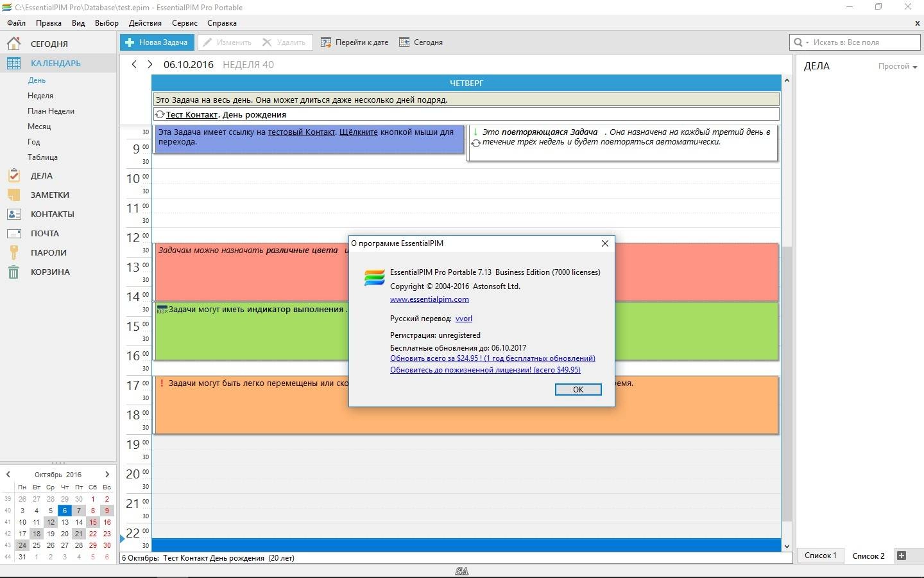Open the Корзина trash icon
924x578 pixels.
(13, 272)
